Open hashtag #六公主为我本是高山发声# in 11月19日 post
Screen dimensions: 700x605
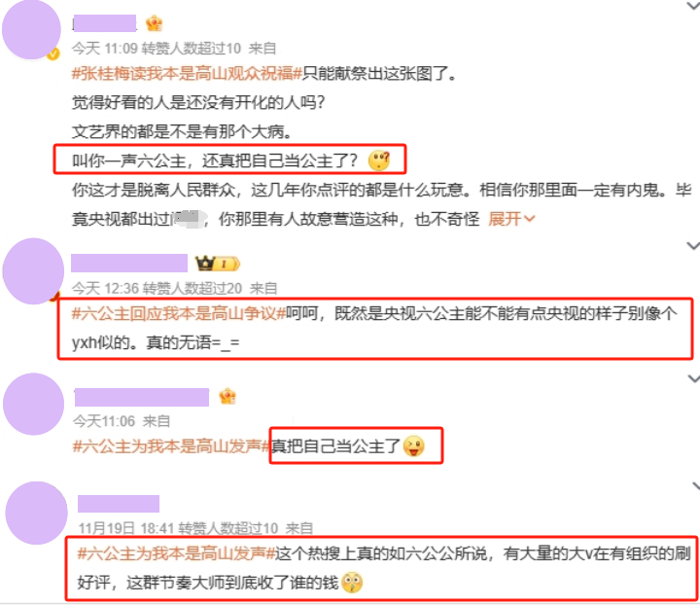coord(176,553)
